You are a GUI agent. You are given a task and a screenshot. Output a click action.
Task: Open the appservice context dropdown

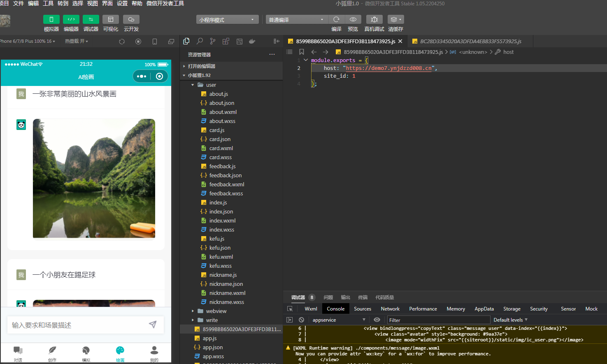339,320
